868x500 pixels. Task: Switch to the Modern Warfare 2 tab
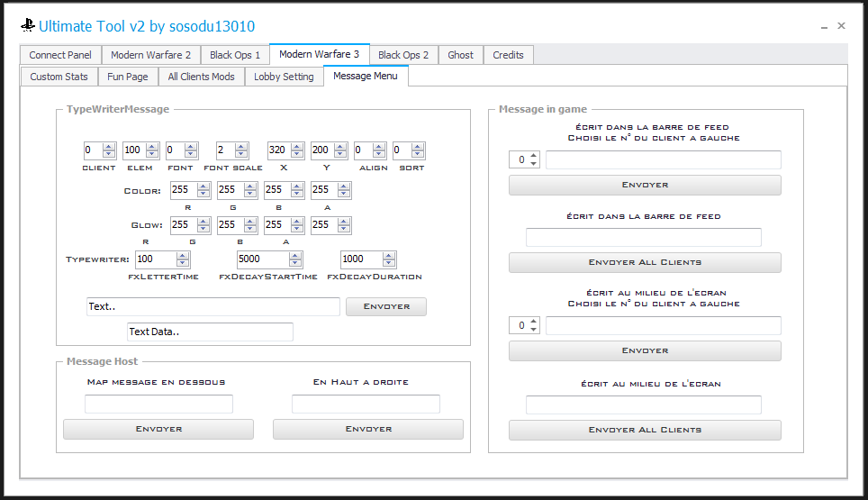tap(150, 55)
